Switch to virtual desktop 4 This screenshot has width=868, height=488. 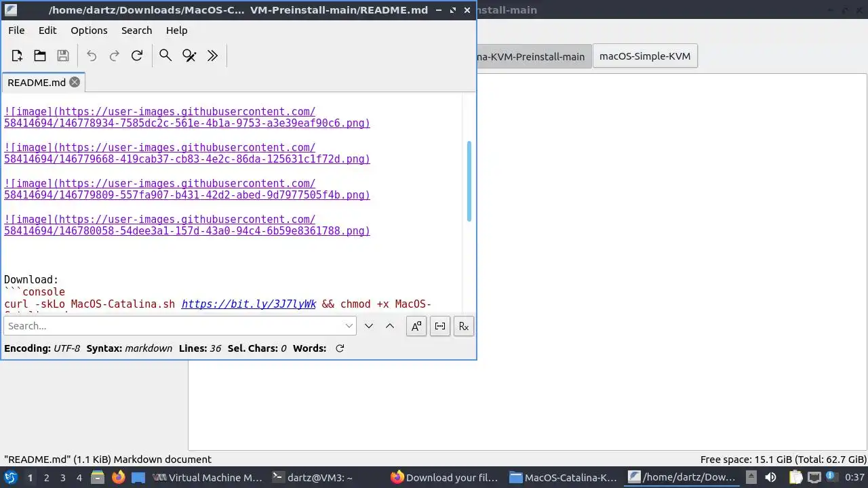[79, 478]
